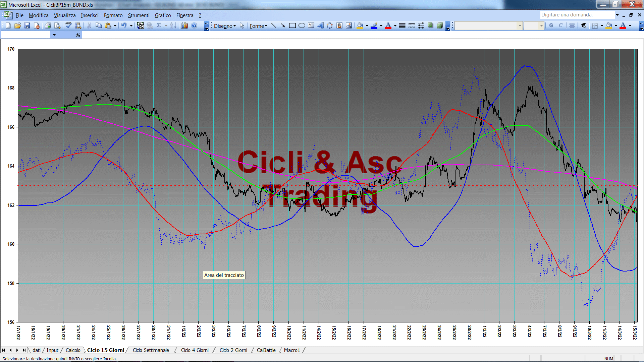Click the Undo arrow icon
Screen dimensions: 644x362
(124, 25)
